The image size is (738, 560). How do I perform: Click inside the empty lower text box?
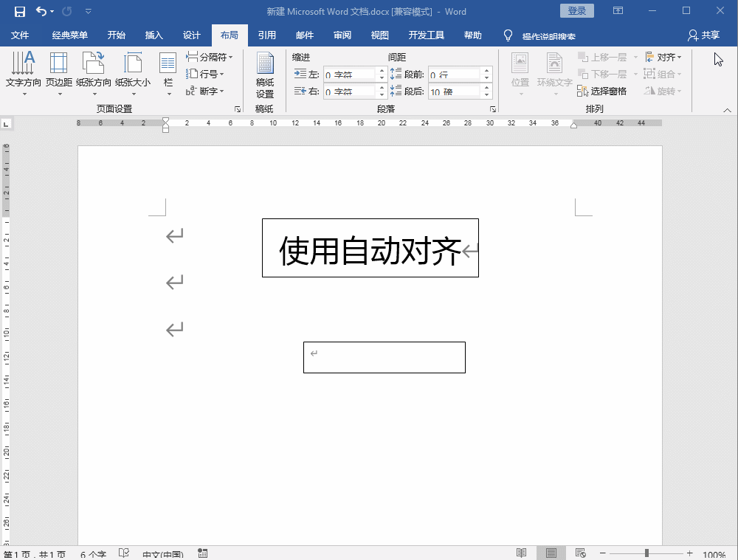click(x=384, y=358)
